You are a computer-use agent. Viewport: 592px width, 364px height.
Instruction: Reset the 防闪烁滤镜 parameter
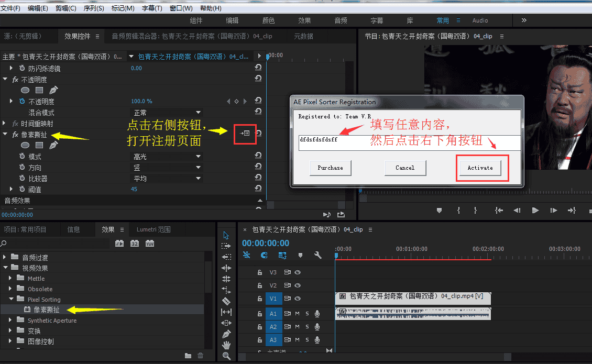click(258, 68)
